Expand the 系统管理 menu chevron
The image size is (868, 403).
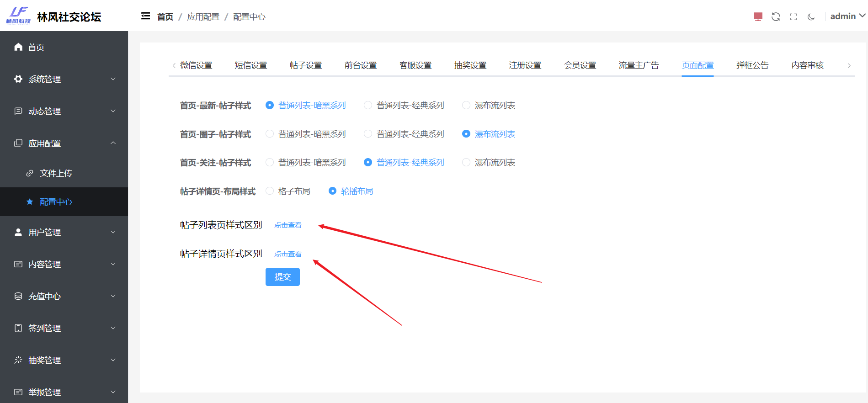[113, 79]
